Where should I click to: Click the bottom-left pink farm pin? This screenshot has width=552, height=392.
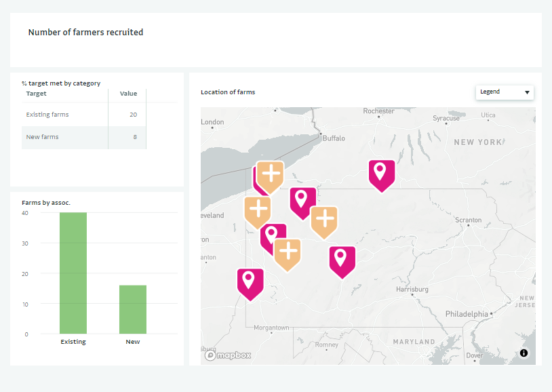pos(250,284)
